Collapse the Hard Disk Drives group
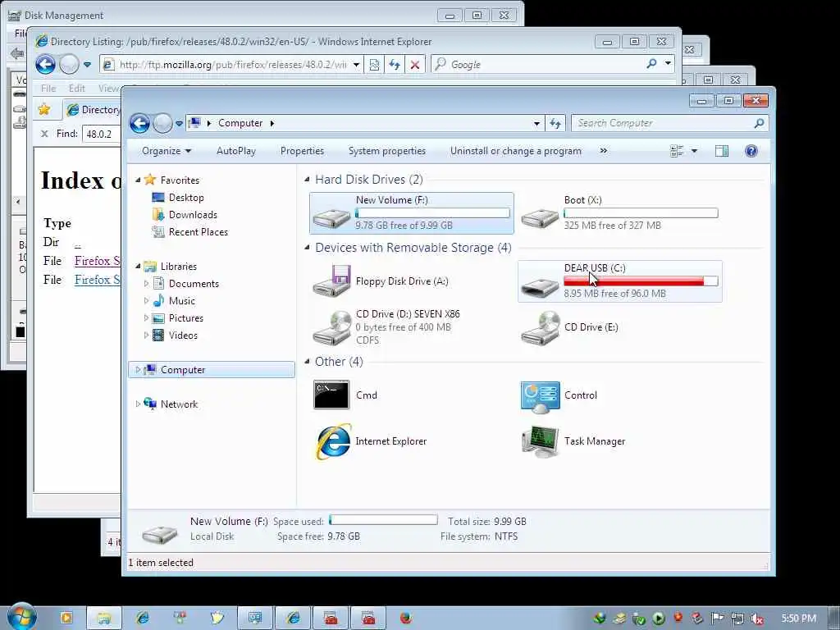The image size is (840, 630). click(x=307, y=180)
